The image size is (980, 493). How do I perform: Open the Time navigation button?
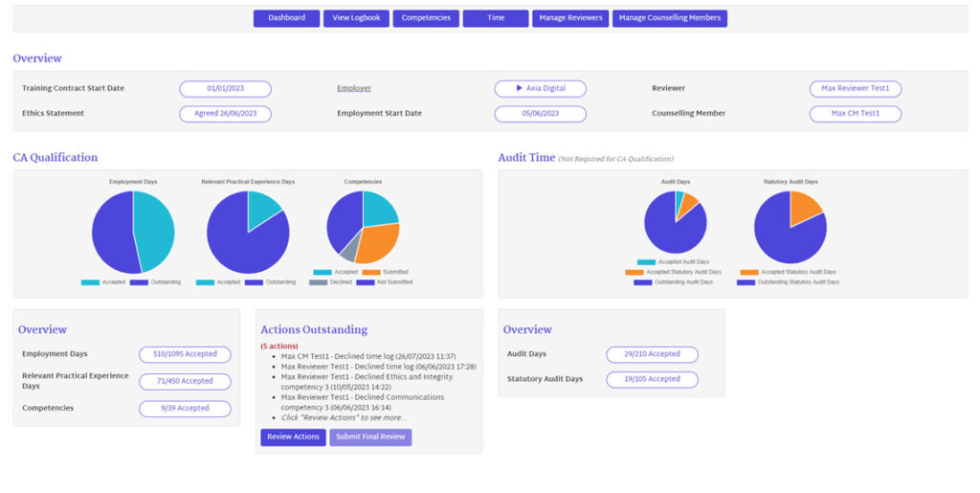pyautogui.click(x=495, y=18)
